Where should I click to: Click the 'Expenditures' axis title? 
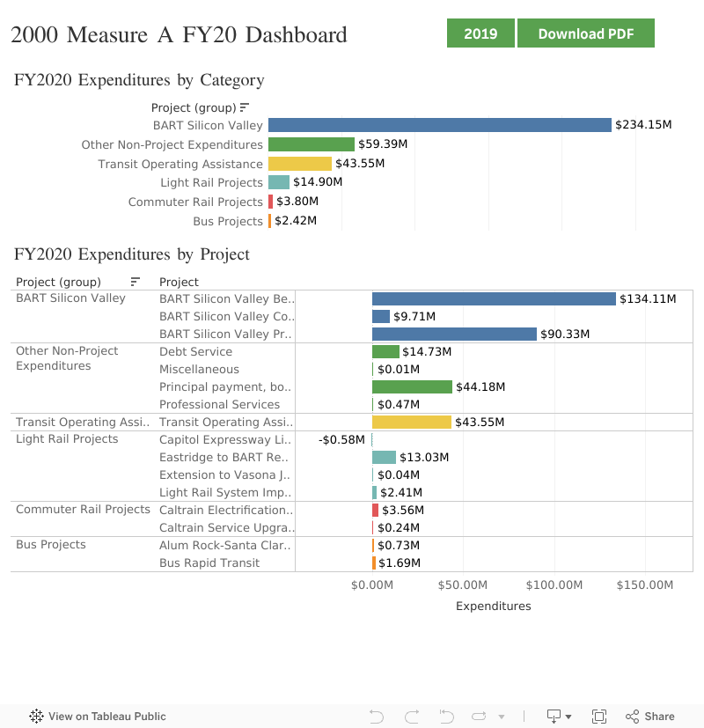[x=494, y=606]
